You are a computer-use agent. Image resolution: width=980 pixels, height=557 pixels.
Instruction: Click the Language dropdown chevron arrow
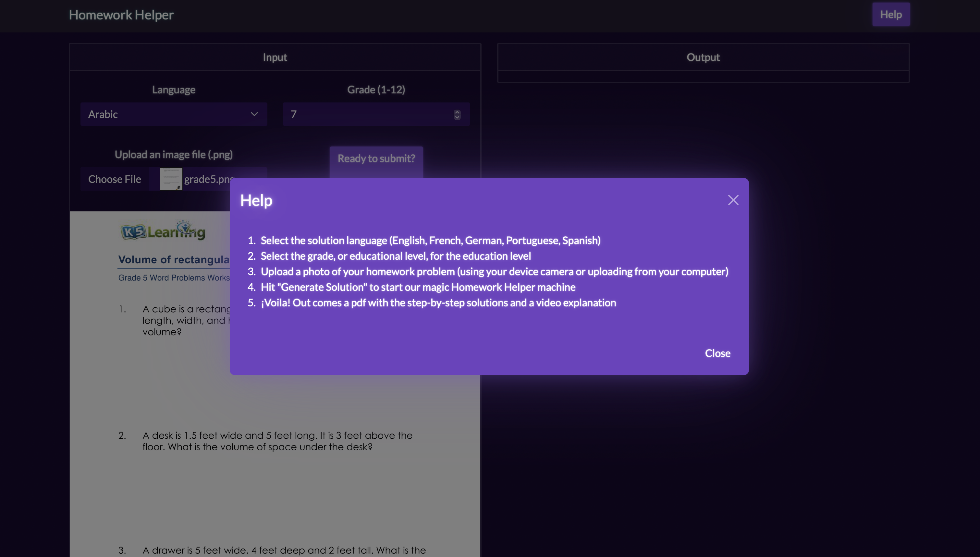[x=254, y=114]
